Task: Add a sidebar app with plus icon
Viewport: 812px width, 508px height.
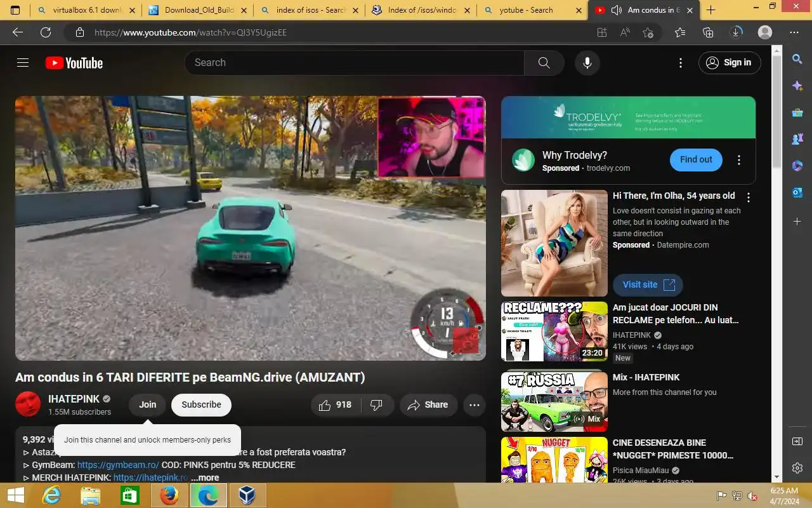Action: 797,222
